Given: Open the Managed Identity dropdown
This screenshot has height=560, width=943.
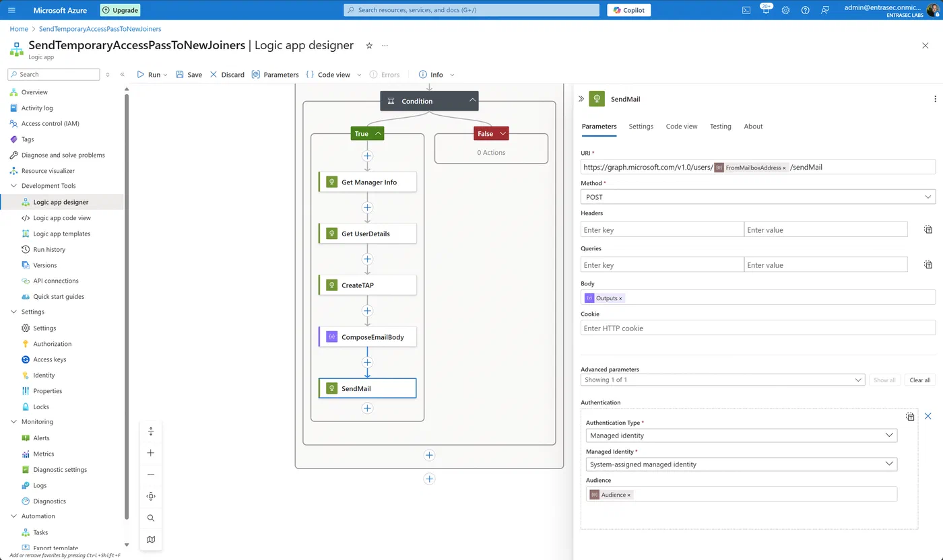Looking at the screenshot, I should pos(741,464).
